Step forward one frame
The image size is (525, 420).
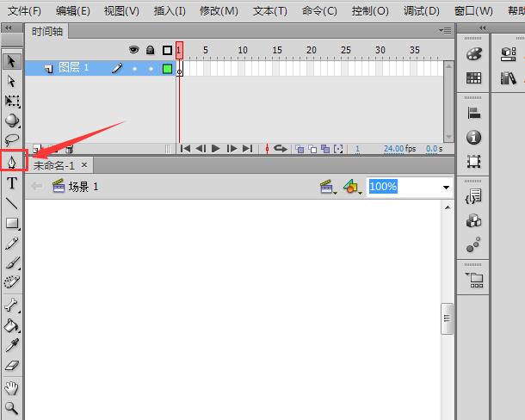(232, 148)
